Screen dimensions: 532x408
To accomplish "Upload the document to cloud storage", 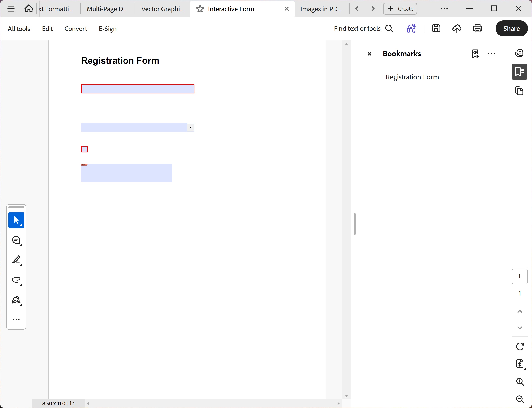I will 457,28.
